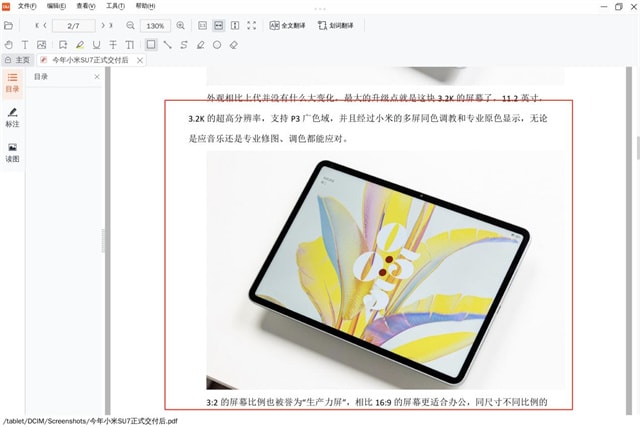Go to the previous page
640x427 pixels.
click(x=45, y=25)
